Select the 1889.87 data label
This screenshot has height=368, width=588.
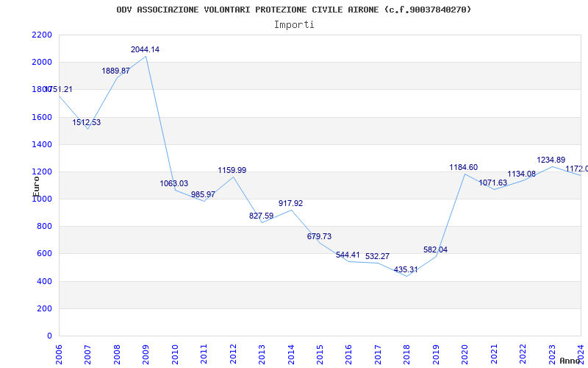point(116,71)
